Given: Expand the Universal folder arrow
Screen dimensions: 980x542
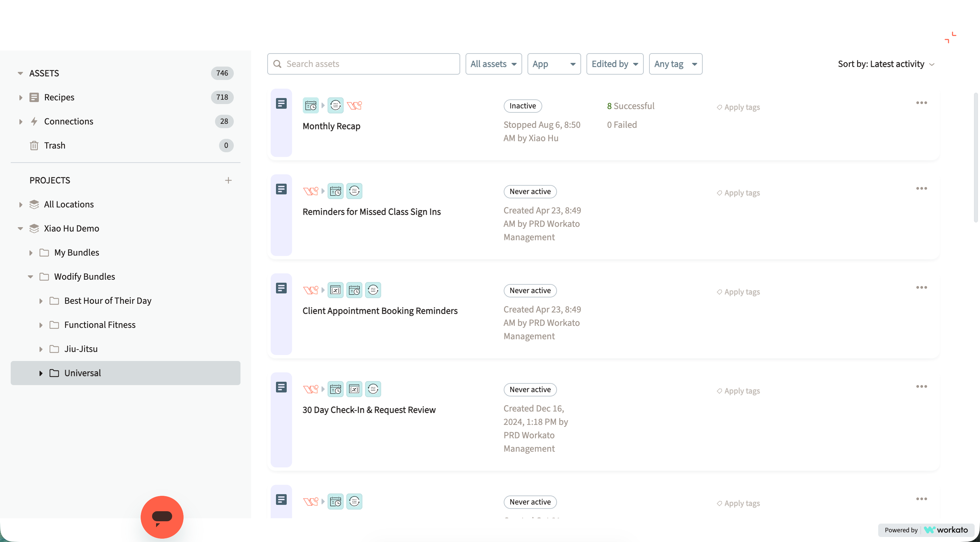Looking at the screenshot, I should [41, 373].
